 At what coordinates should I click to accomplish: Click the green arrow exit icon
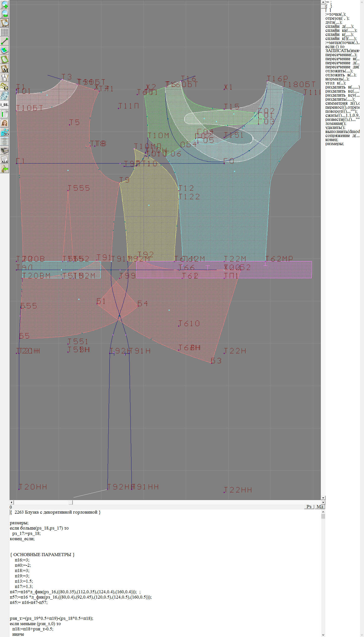tap(5, 169)
